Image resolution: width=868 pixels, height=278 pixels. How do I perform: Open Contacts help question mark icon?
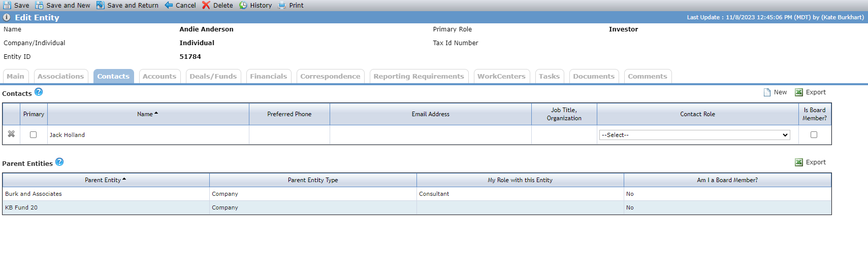[39, 92]
